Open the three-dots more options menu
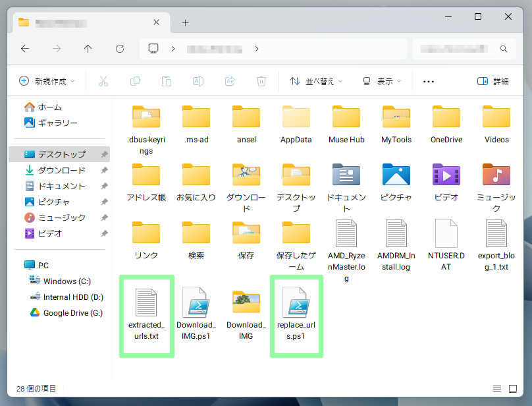Screen dimensions: 532x406 pyautogui.click(x=429, y=81)
